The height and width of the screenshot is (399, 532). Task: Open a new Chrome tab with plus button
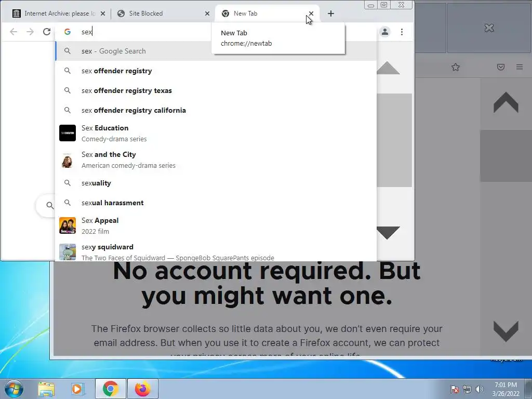pos(331,14)
